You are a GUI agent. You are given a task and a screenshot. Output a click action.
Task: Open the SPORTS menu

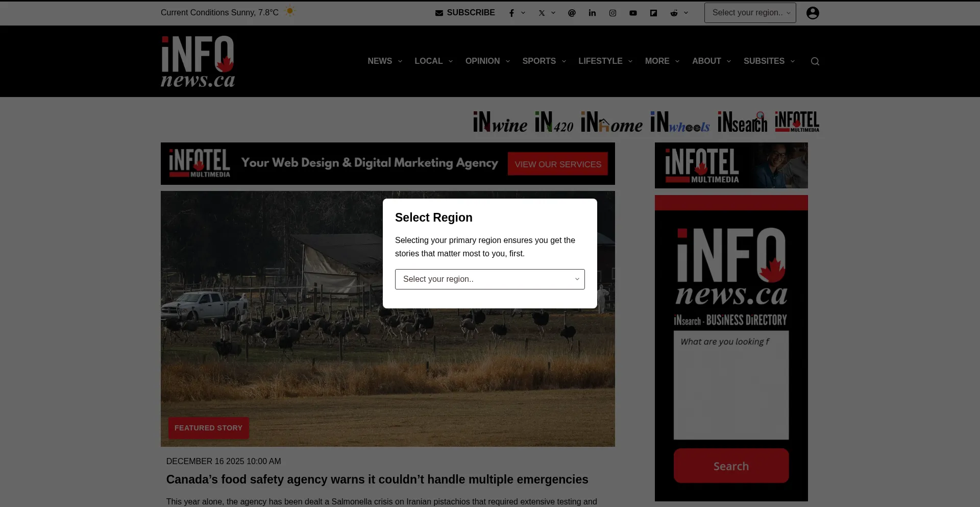pos(539,61)
